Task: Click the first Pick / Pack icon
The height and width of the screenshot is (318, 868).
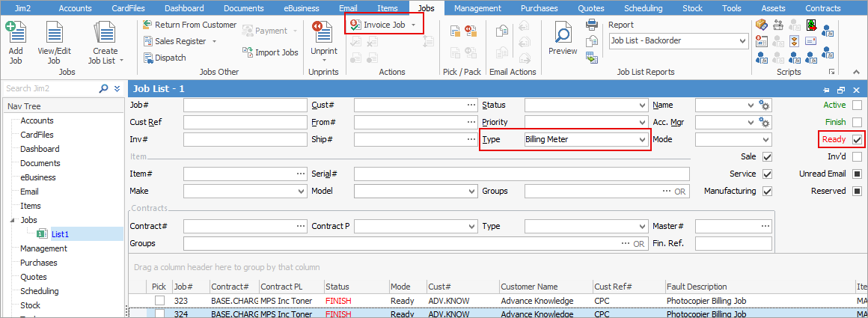Action: 456,31
